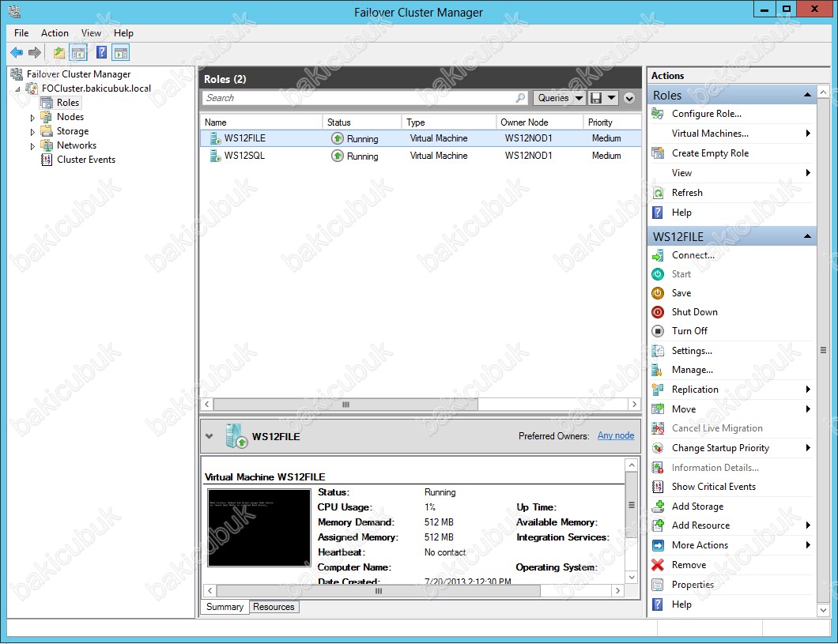Click the Any node preferred owners link
The height and width of the screenshot is (644, 838).
[x=616, y=435]
